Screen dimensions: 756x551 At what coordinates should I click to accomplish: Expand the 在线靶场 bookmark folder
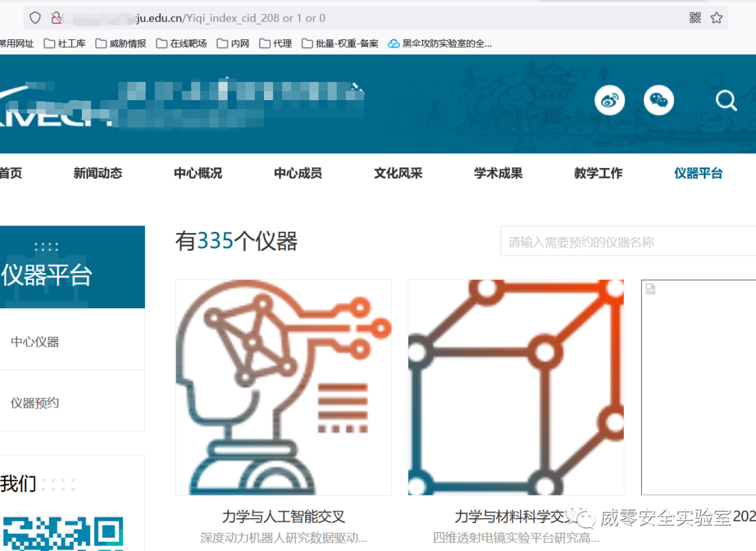pos(181,43)
